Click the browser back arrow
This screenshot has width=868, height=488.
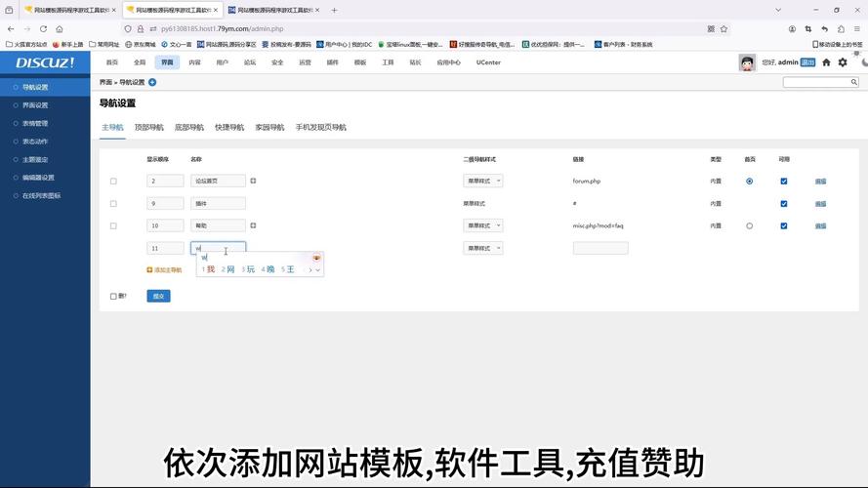[11, 28]
